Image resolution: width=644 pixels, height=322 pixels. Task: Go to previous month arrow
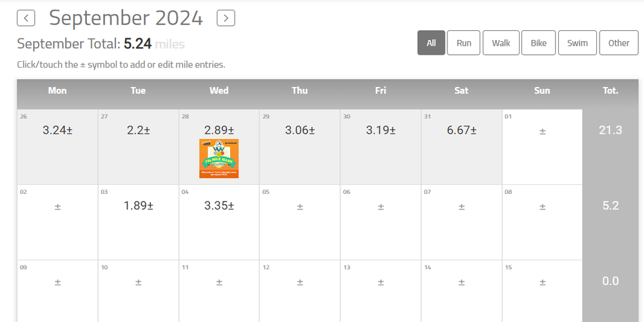[26, 18]
